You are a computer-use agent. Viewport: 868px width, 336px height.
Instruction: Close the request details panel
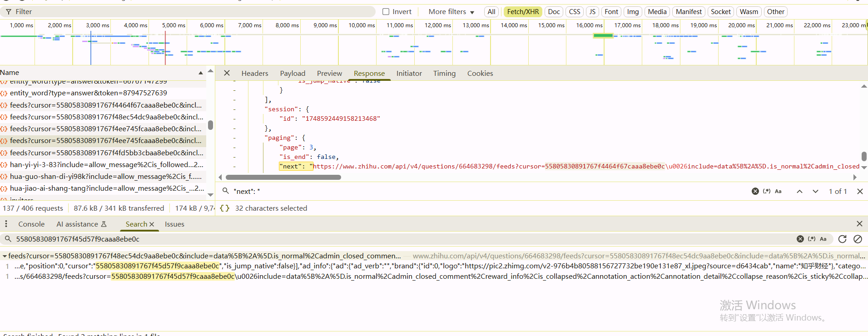click(227, 73)
